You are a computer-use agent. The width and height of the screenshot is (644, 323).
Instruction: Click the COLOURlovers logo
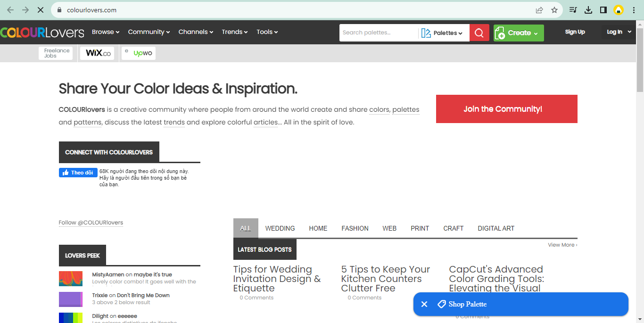[x=42, y=33]
